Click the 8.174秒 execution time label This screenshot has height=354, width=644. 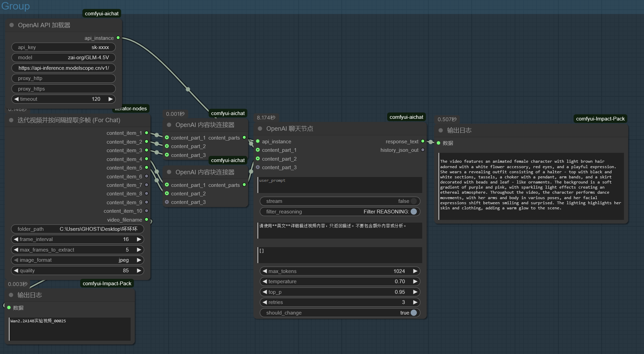coord(266,118)
